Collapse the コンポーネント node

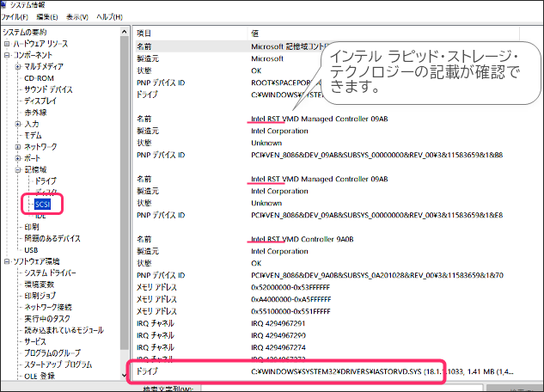(x=7, y=55)
